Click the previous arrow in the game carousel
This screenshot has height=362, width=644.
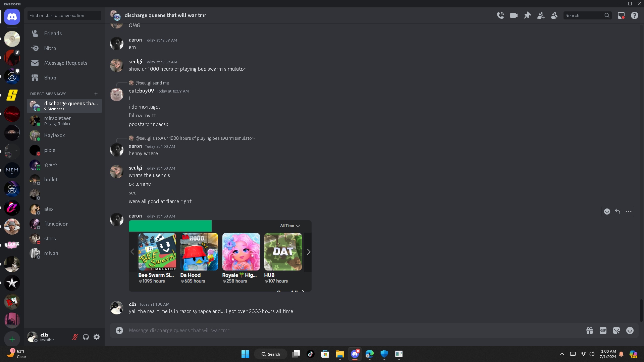[132, 252]
